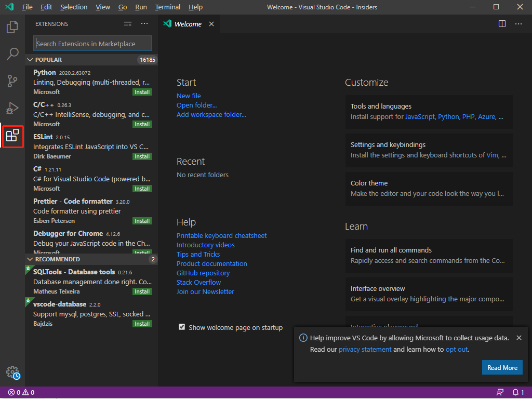Select Debugger for Chrome extension entry

pyautogui.click(x=91, y=241)
